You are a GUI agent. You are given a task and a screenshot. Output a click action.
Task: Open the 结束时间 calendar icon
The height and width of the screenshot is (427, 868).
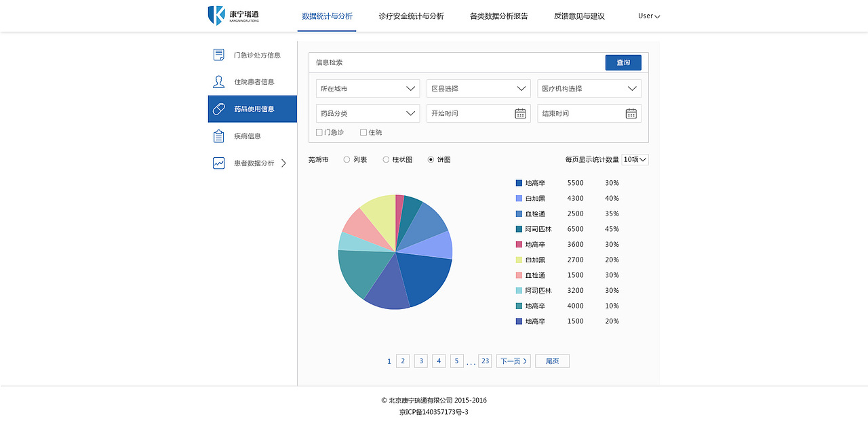pos(631,113)
